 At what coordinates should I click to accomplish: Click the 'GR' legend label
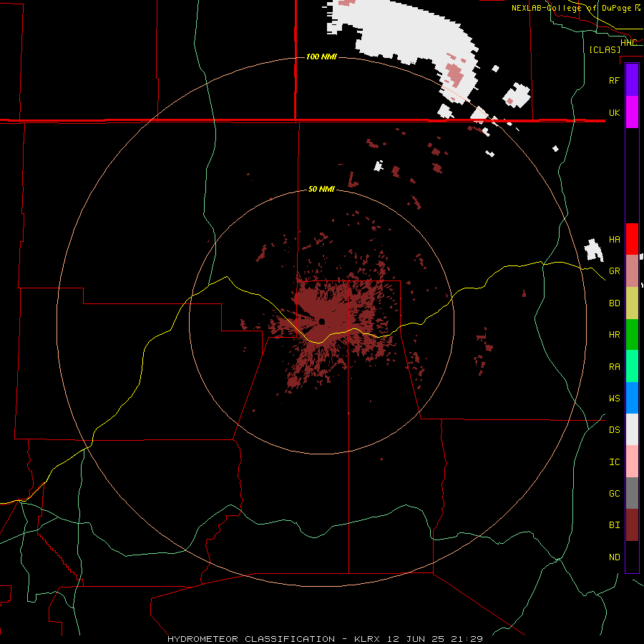[x=614, y=271]
